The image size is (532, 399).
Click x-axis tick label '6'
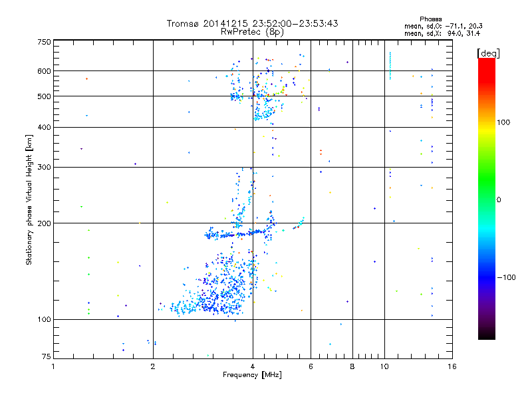pyautogui.click(x=311, y=366)
